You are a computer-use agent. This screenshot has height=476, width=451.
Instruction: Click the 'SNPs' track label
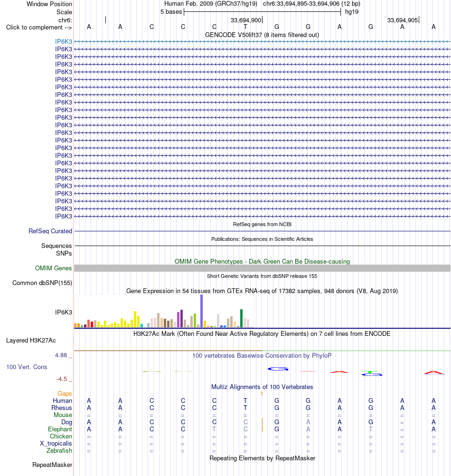coord(64,253)
